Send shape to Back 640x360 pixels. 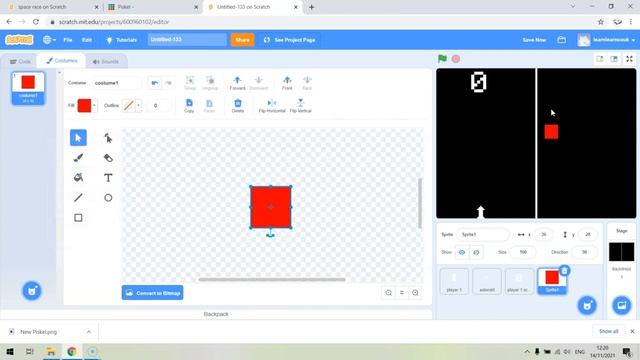point(307,82)
